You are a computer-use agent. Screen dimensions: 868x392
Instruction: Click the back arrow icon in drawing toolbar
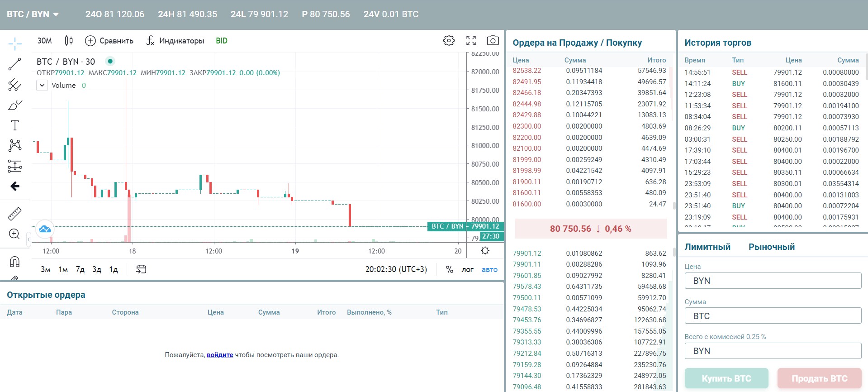pos(15,186)
